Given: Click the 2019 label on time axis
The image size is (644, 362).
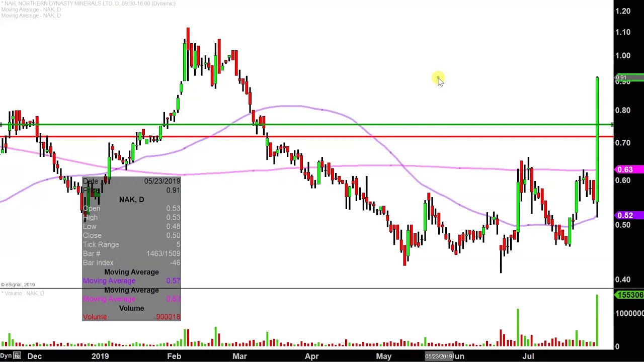Looking at the screenshot, I should 100,356.
